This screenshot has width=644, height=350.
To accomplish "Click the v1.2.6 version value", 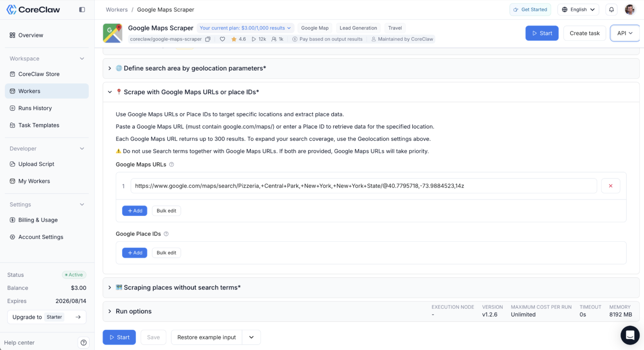I will tap(490, 314).
